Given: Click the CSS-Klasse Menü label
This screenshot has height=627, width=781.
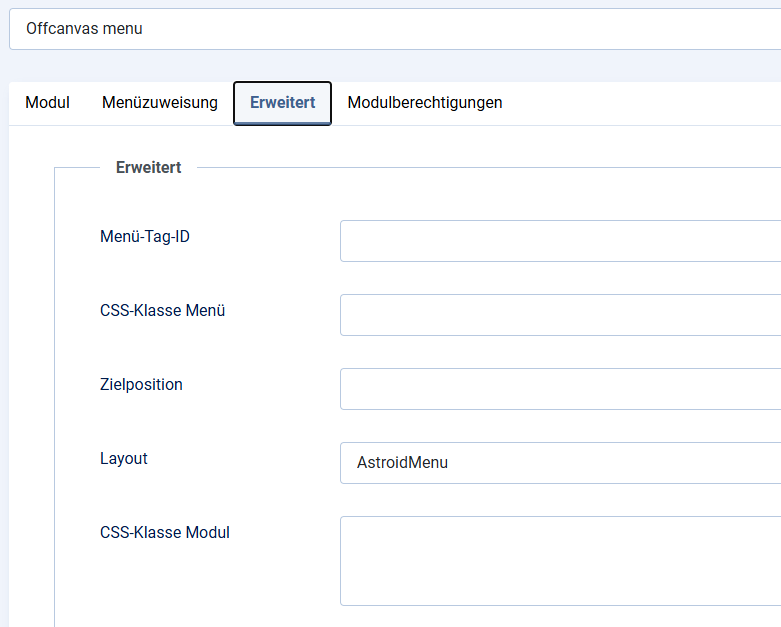Looking at the screenshot, I should 162,310.
